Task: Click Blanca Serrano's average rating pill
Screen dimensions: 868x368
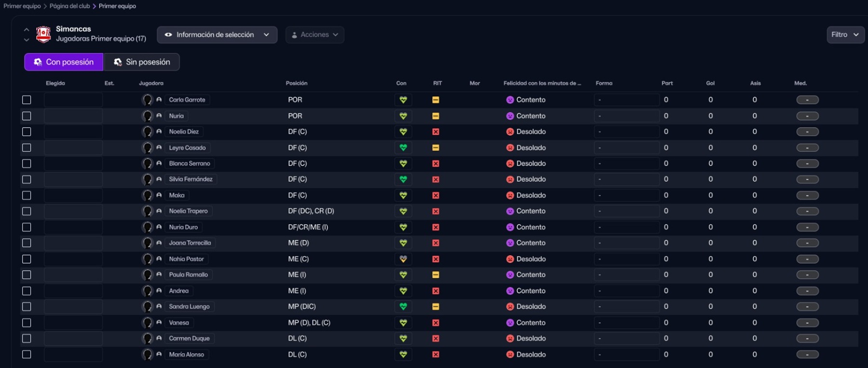Action: [x=807, y=164]
